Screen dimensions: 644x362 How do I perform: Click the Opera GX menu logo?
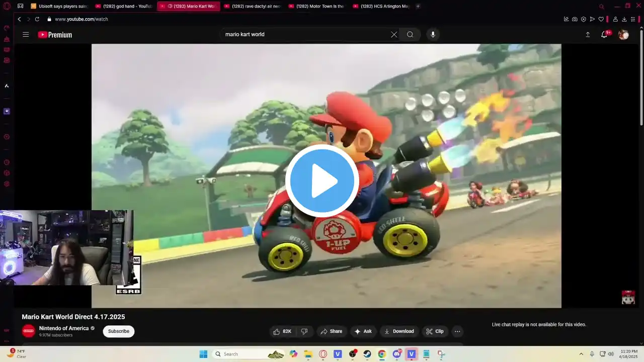click(7, 6)
